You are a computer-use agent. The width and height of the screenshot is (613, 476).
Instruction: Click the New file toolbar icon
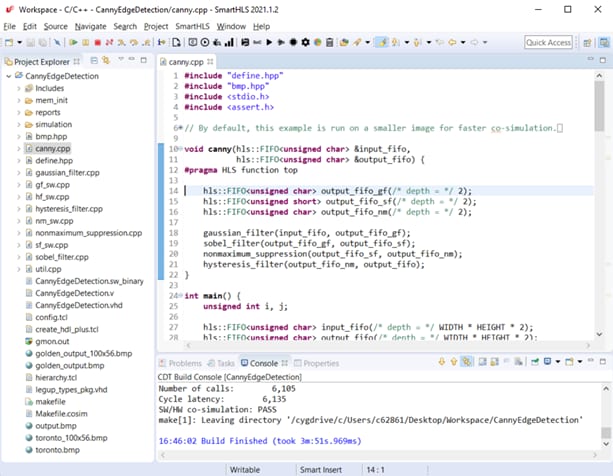coord(10,42)
